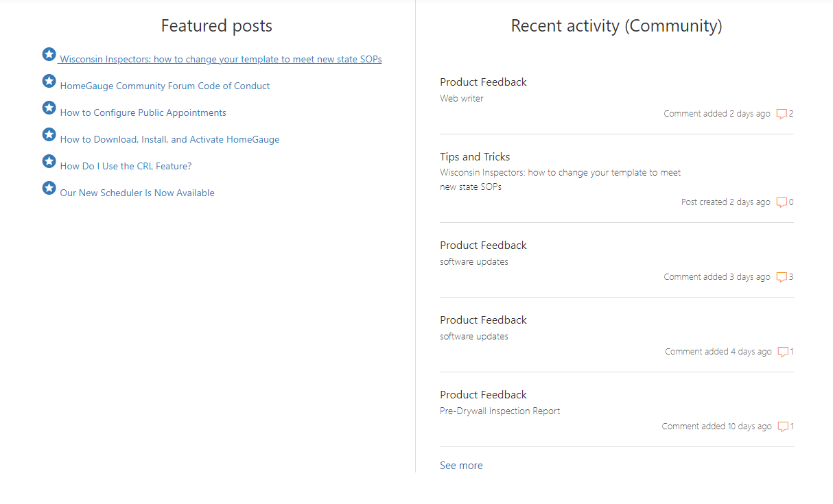Image resolution: width=833 pixels, height=504 pixels.
Task: Open Our New Scheduler Is Now Available
Action: 137,193
